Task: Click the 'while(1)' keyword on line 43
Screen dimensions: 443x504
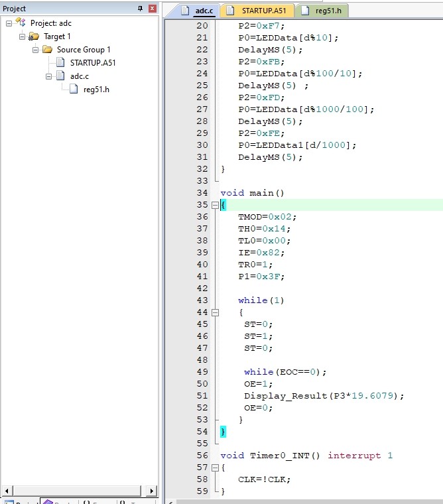Action: 261,300
